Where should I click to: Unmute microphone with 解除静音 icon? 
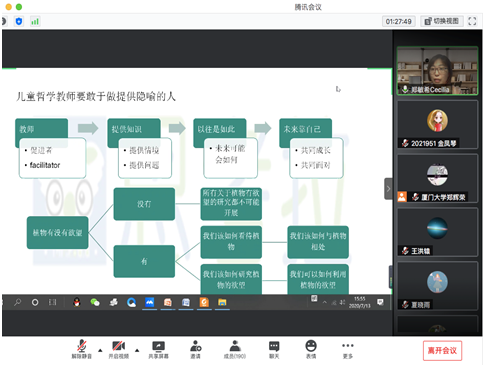(82, 349)
